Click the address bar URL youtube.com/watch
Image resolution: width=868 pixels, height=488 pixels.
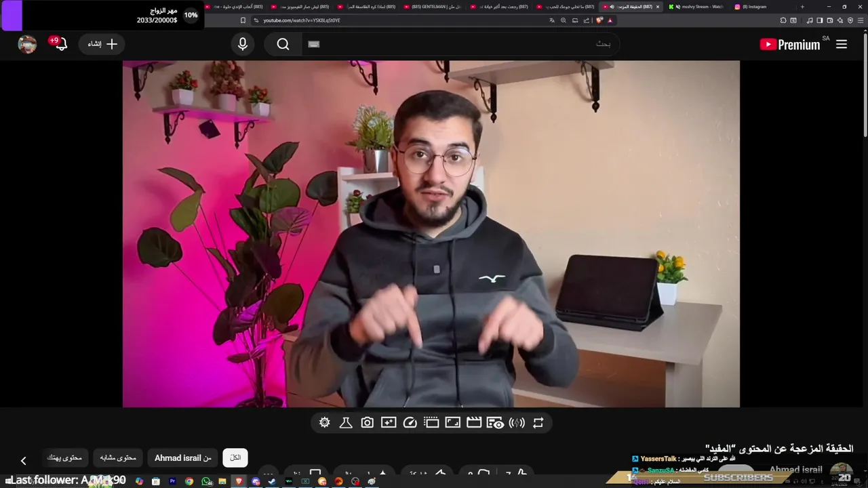click(x=302, y=20)
